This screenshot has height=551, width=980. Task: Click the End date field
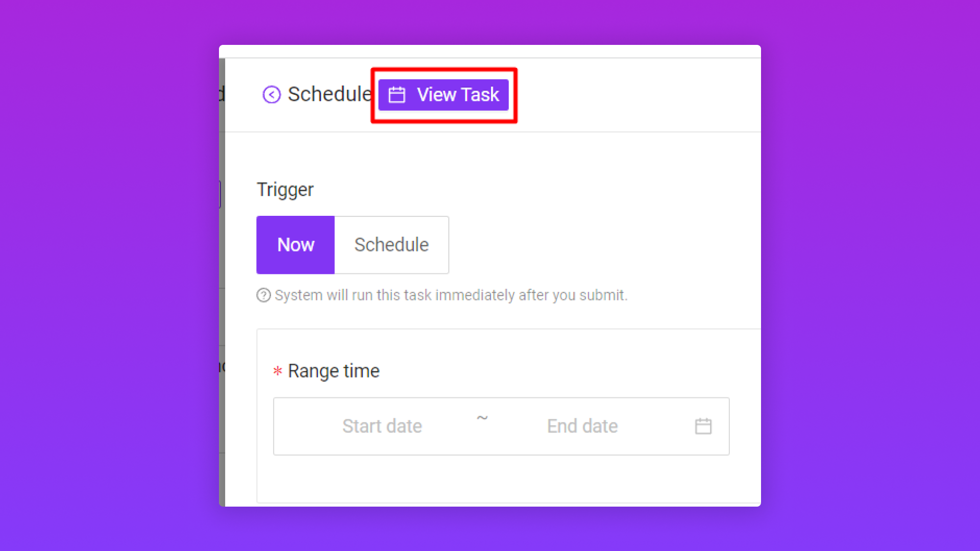pos(582,426)
